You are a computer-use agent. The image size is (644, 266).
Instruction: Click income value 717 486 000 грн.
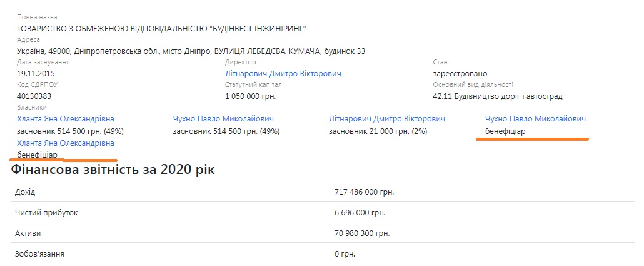pos(364,192)
